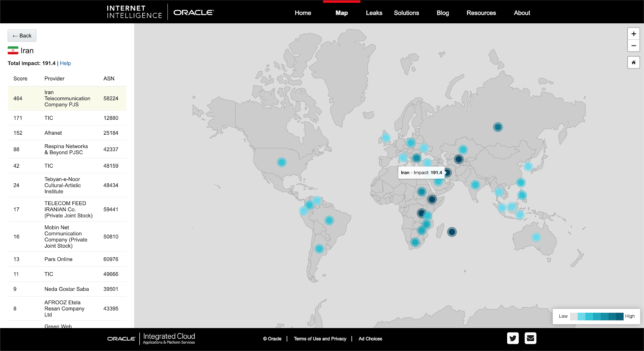This screenshot has height=351, width=644.
Task: Click the Total impact 191.4 text
Action: click(32, 63)
